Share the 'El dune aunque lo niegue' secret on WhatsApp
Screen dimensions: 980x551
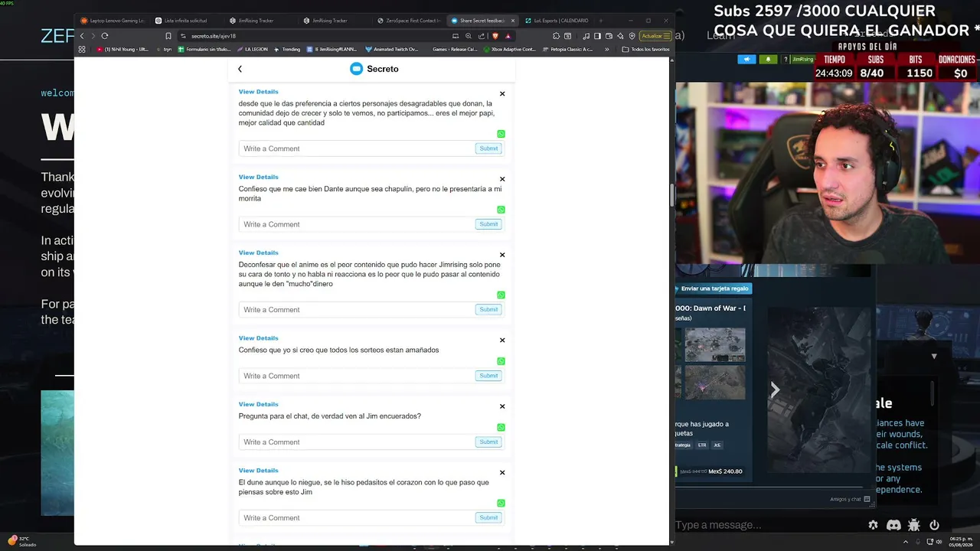(x=501, y=503)
